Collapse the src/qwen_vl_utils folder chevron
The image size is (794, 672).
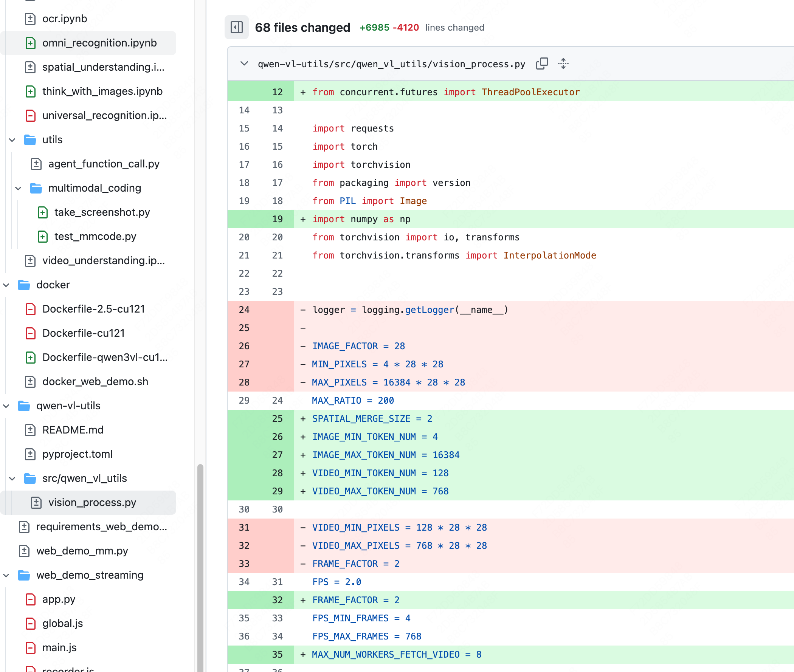(12, 478)
